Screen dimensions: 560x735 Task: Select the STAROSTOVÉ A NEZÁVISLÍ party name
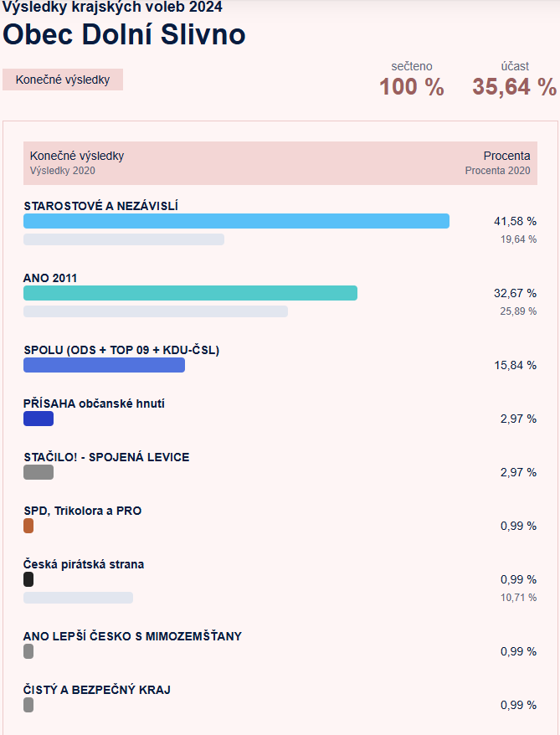100,206
